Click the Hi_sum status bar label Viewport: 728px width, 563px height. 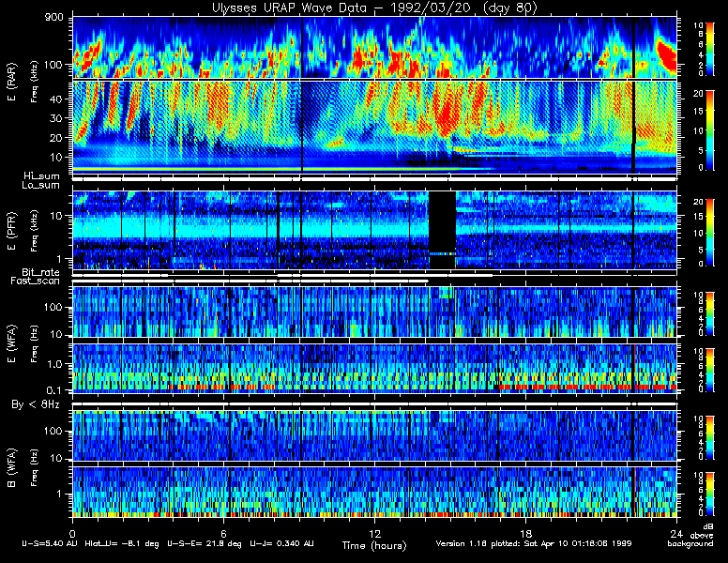(x=41, y=175)
